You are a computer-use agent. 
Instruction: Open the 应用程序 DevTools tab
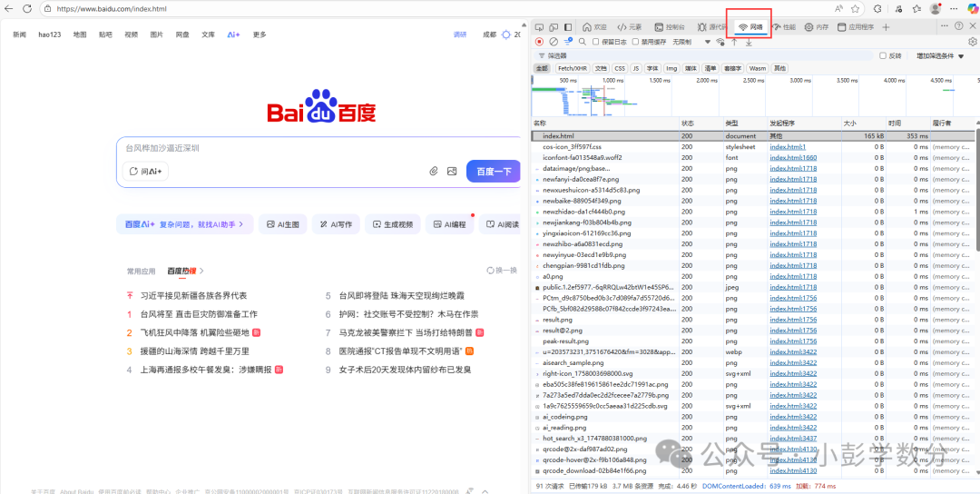856,27
